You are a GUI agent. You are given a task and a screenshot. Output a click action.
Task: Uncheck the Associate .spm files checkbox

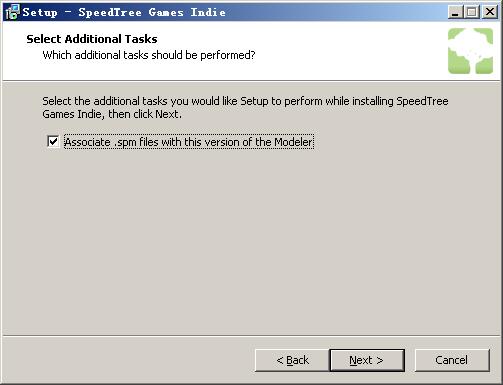click(53, 141)
